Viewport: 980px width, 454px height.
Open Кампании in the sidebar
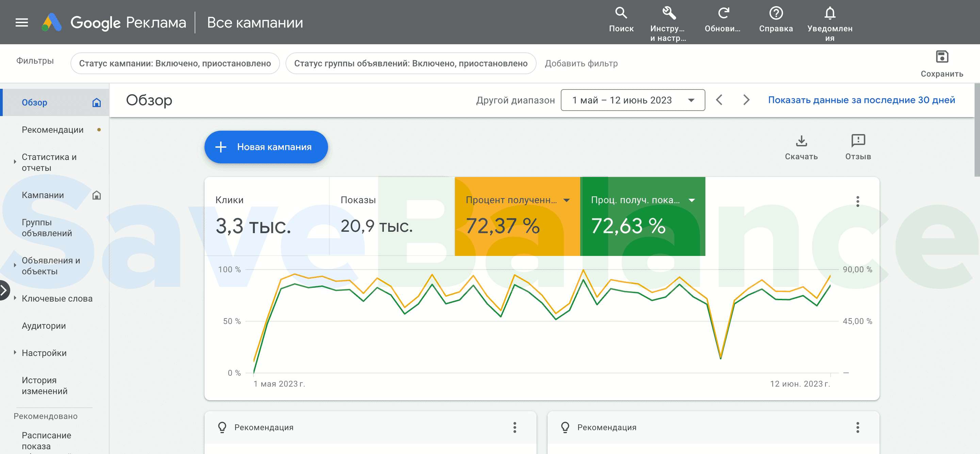pos(43,195)
